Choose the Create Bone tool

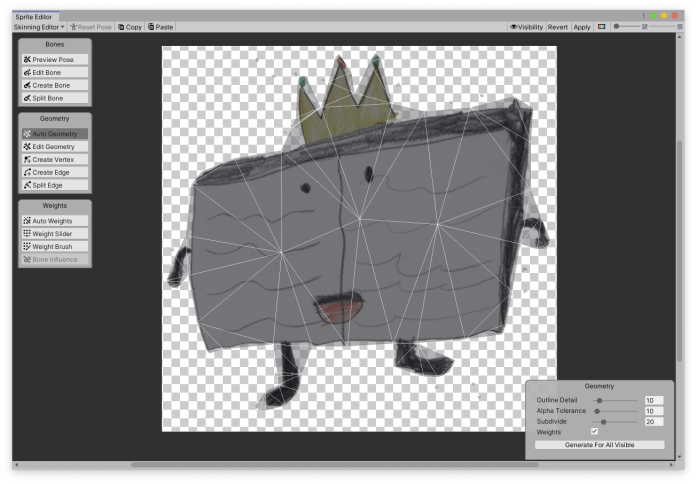pyautogui.click(x=55, y=86)
